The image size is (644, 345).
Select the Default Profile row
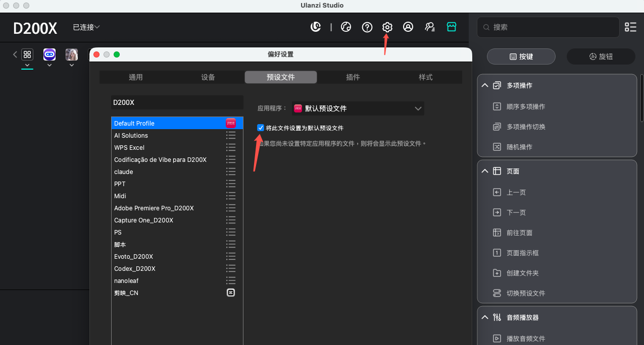(x=177, y=123)
